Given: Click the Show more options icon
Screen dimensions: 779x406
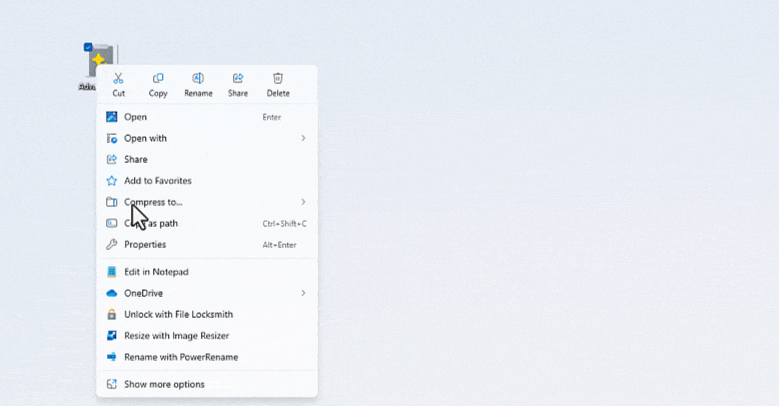Looking at the screenshot, I should pyautogui.click(x=112, y=384).
